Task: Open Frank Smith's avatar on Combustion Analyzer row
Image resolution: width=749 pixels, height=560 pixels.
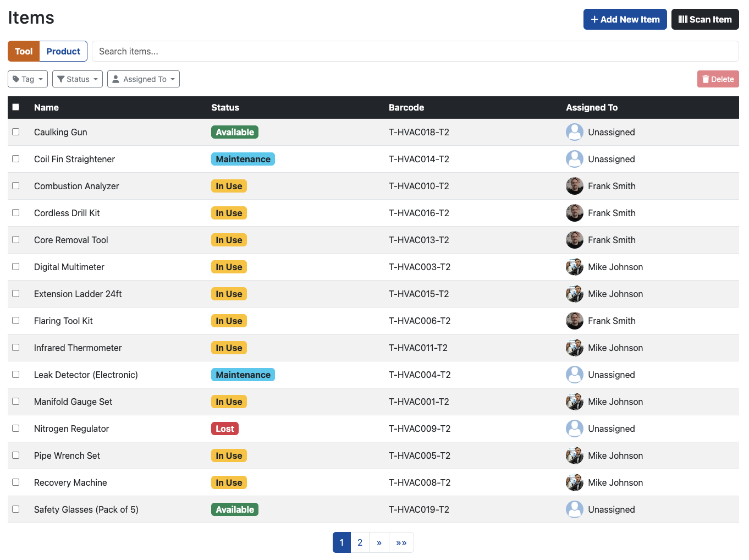Action: coord(575,186)
